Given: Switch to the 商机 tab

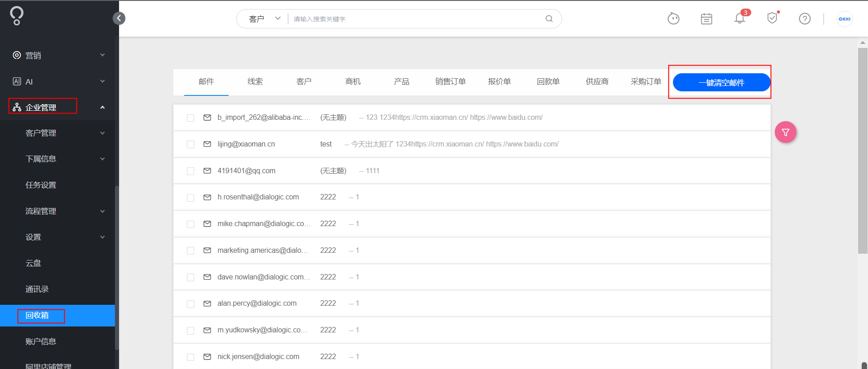Looking at the screenshot, I should coord(353,81).
